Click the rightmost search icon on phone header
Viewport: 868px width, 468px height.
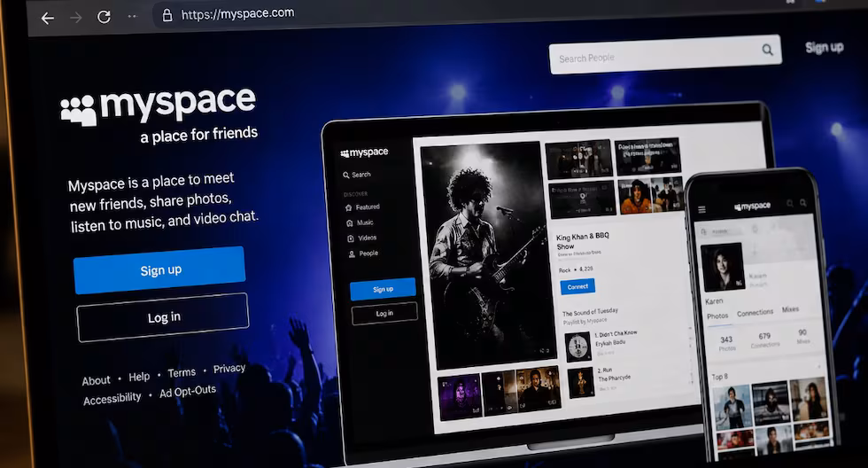pos(802,203)
